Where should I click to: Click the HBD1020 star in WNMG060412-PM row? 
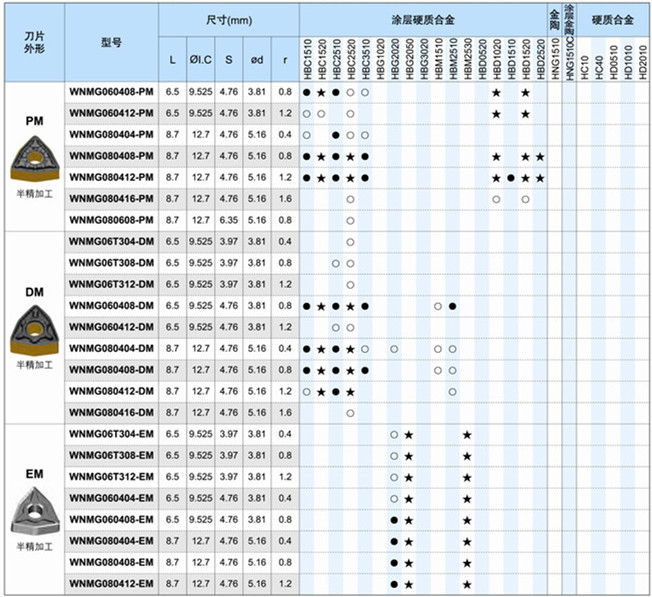(x=496, y=113)
